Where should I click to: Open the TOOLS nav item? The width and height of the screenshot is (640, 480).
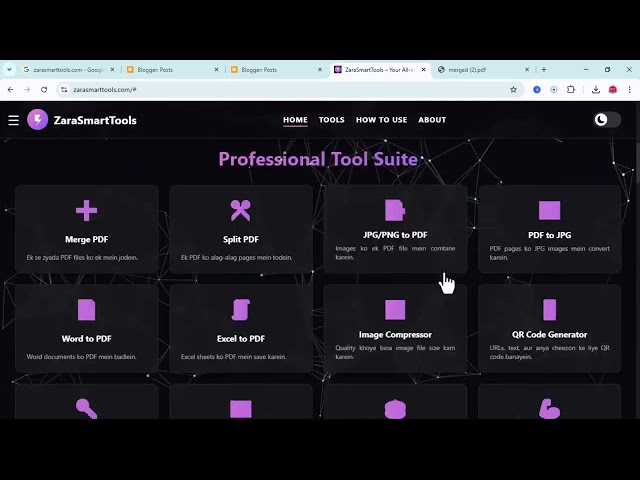[x=331, y=120]
